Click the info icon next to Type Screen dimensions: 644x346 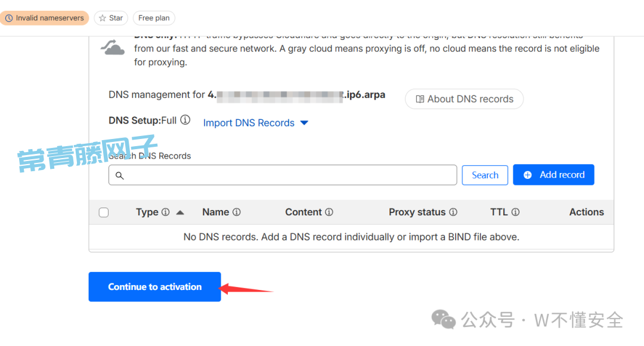pos(166,212)
